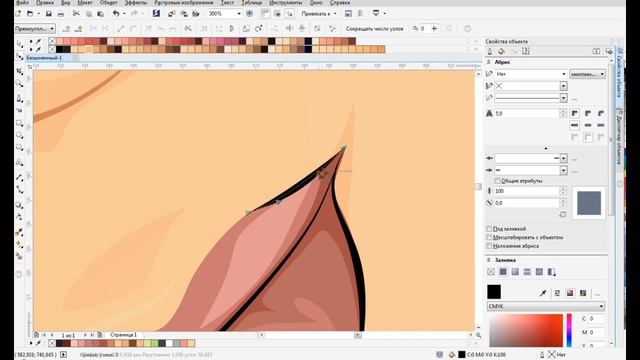Click the Save floppy icon
This screenshot has height=360, width=640.
(x=49, y=14)
